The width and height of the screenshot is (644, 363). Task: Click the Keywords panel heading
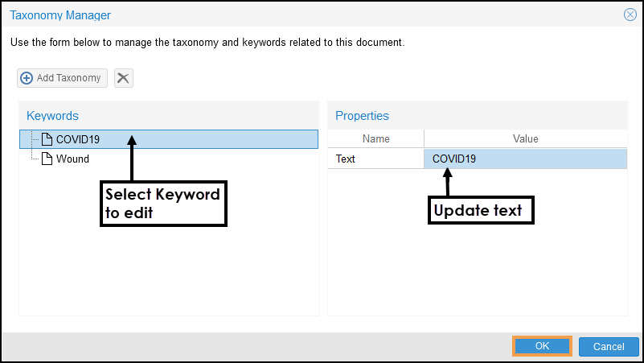click(52, 116)
